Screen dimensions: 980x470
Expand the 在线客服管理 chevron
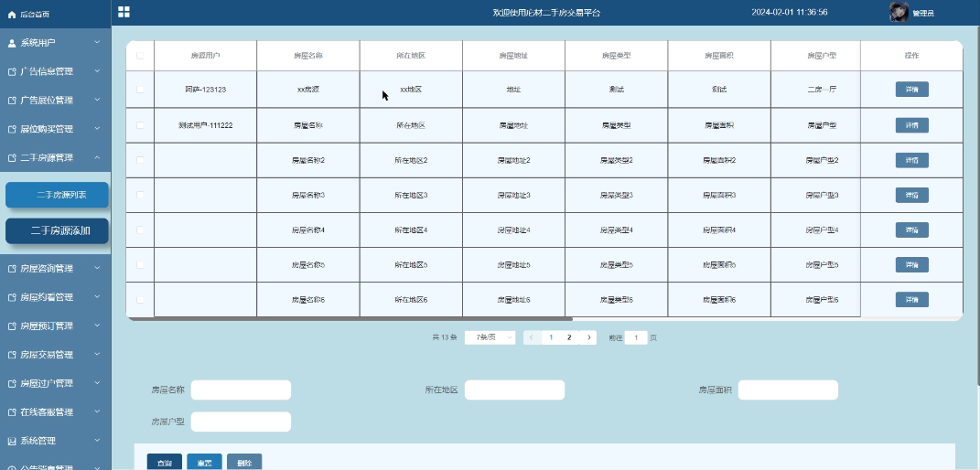click(x=97, y=412)
